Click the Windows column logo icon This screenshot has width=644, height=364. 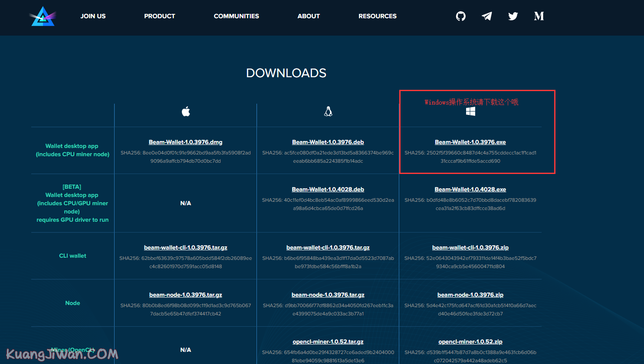point(470,112)
